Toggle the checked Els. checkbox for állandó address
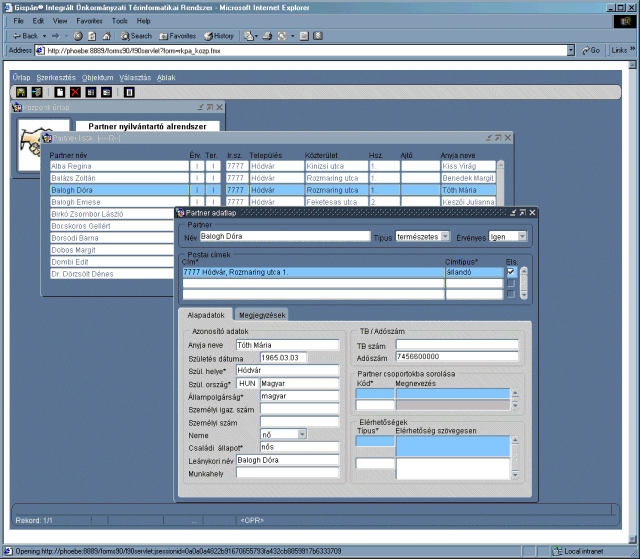This screenshot has height=559, width=640. [x=510, y=272]
